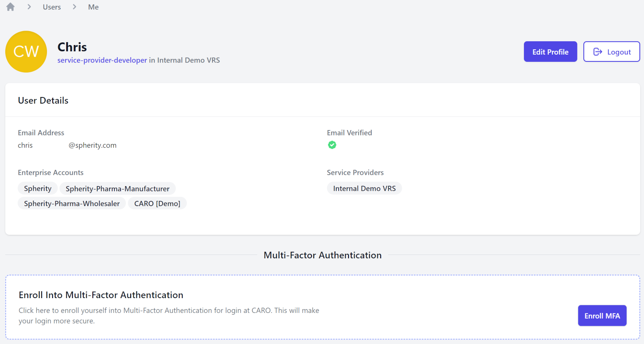
Task: Click the Edit Profile button
Action: click(550, 52)
